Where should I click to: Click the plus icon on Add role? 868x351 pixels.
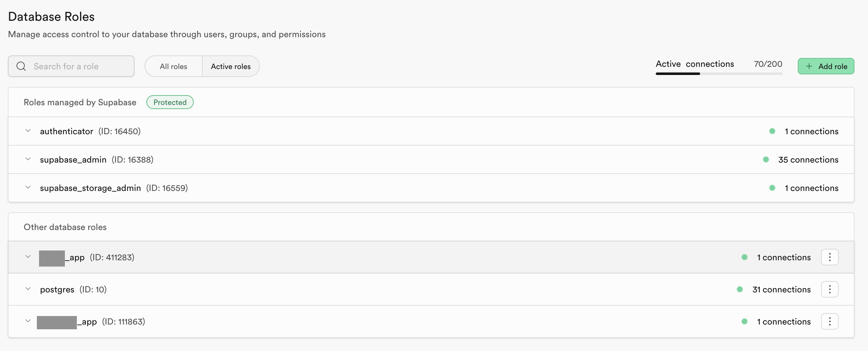pyautogui.click(x=809, y=66)
